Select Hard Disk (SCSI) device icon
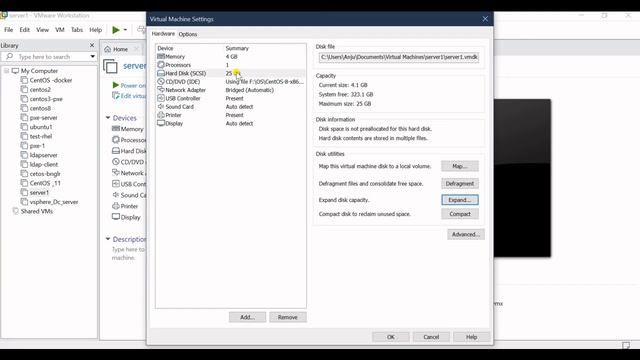This screenshot has height=360, width=640. tap(161, 73)
